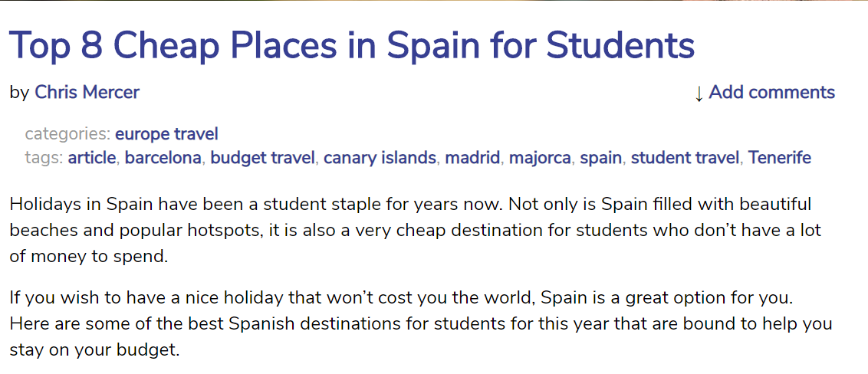Open the majorca tag
Screen dimensions: 868x374
point(540,158)
